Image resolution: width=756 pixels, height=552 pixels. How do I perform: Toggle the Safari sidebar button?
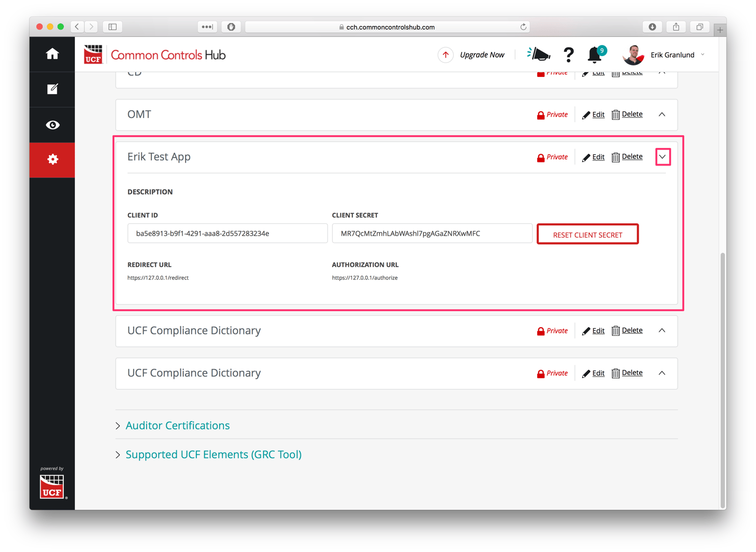(112, 26)
